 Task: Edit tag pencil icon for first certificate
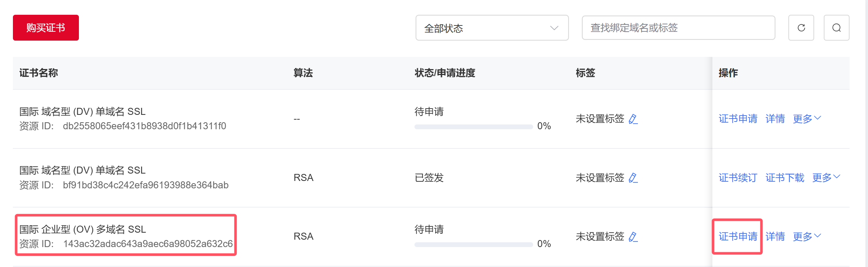click(x=633, y=119)
